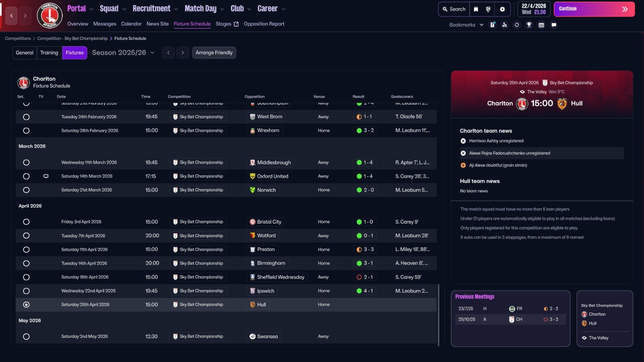Open the calendar bookmark icon
Screen dimensions: 644x362
pos(541,25)
